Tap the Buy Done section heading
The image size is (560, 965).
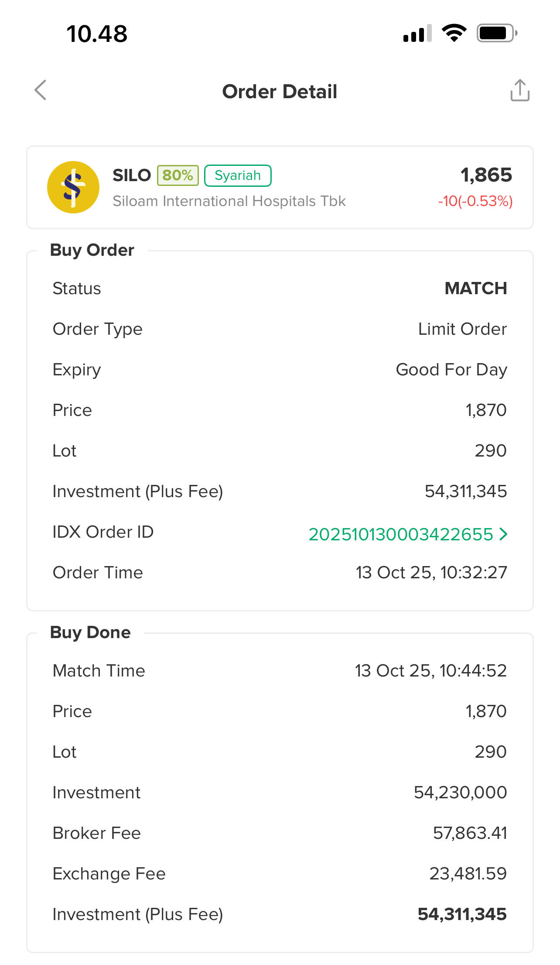[x=90, y=632]
